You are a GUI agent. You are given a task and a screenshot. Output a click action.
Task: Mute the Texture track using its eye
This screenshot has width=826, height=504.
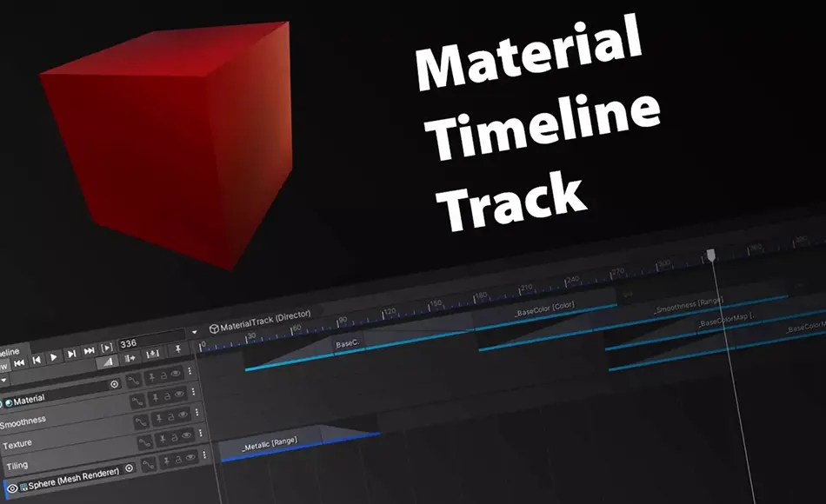tap(183, 414)
